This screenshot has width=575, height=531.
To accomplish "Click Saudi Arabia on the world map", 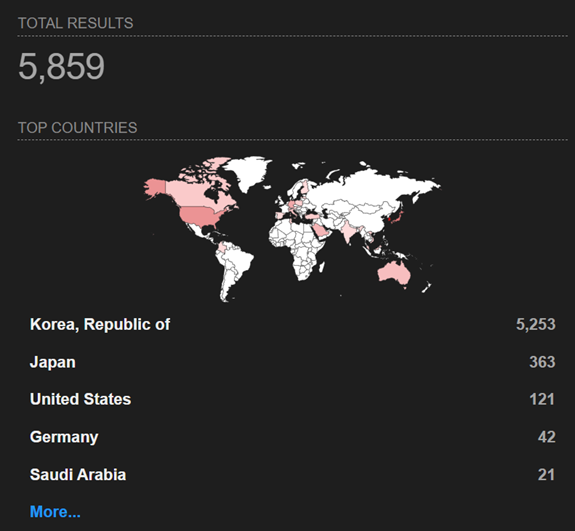I will (x=321, y=230).
